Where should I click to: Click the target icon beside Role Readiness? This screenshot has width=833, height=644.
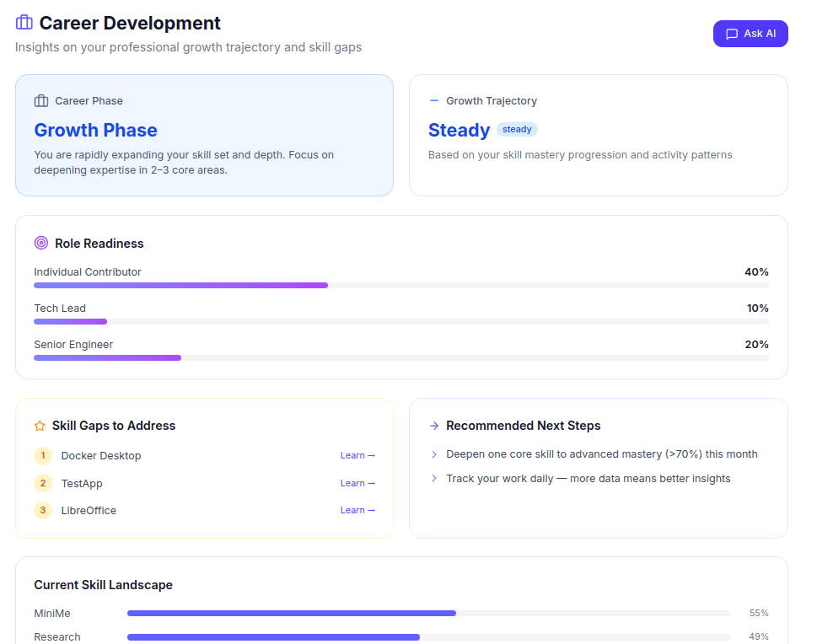[x=40, y=243]
